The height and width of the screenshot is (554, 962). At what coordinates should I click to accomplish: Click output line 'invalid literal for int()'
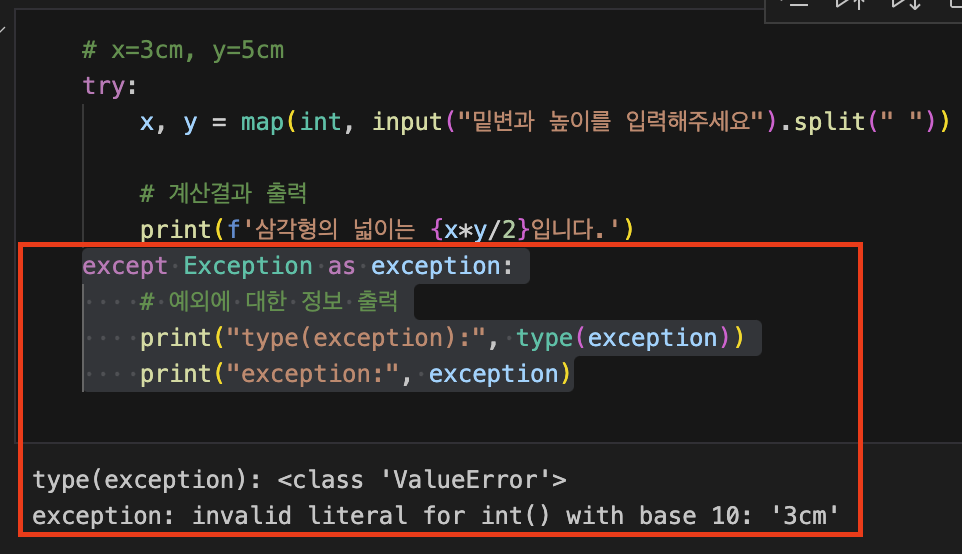[436, 516]
